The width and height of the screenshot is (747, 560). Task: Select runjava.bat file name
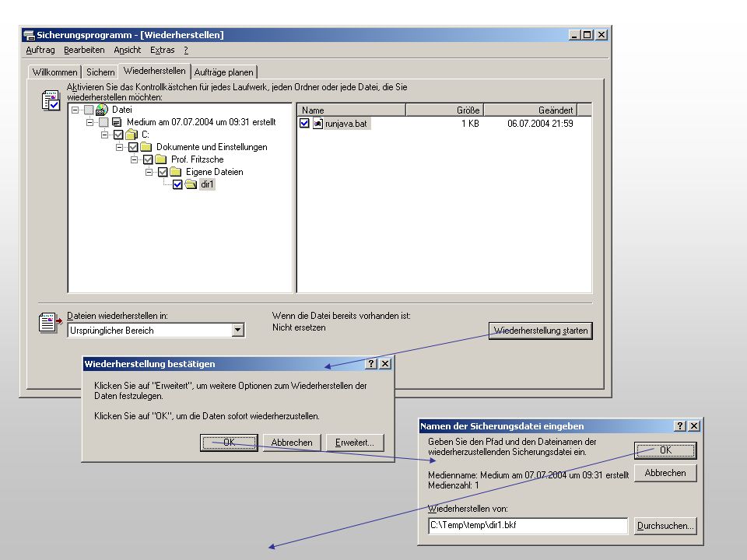[346, 124]
